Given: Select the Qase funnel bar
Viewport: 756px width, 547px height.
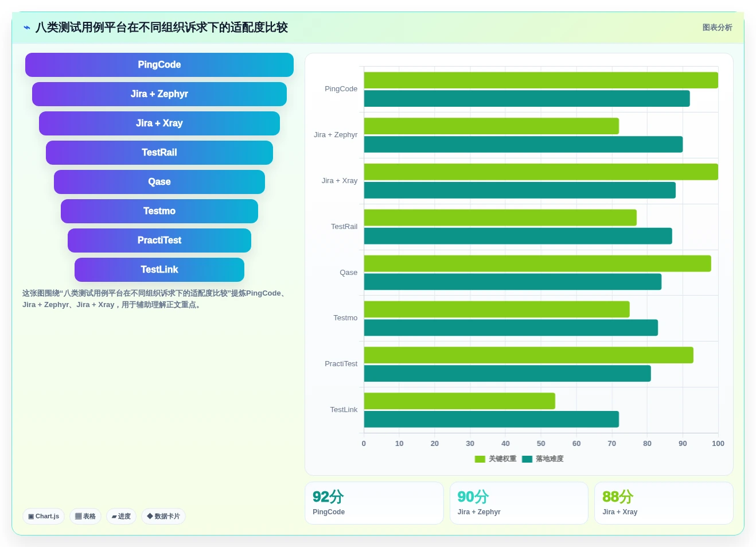Looking at the screenshot, I should (x=159, y=182).
